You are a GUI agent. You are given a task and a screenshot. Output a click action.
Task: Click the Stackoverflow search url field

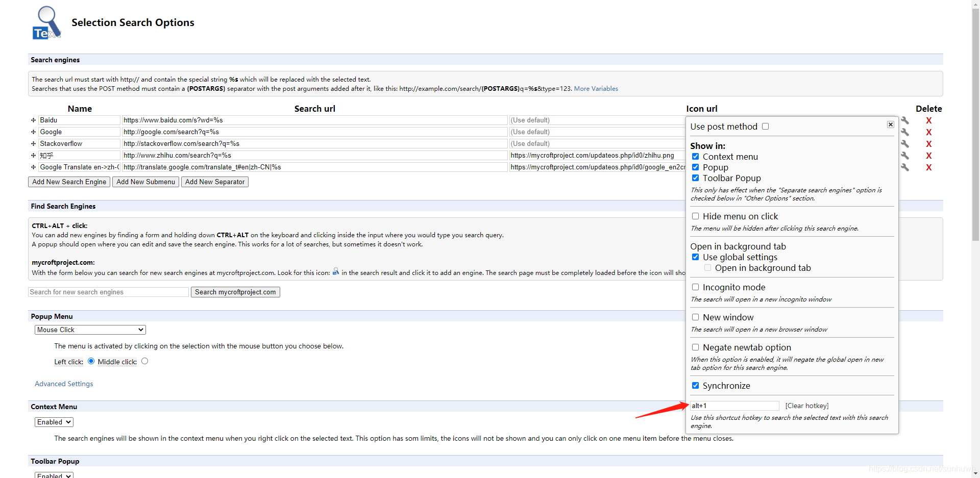click(x=314, y=144)
